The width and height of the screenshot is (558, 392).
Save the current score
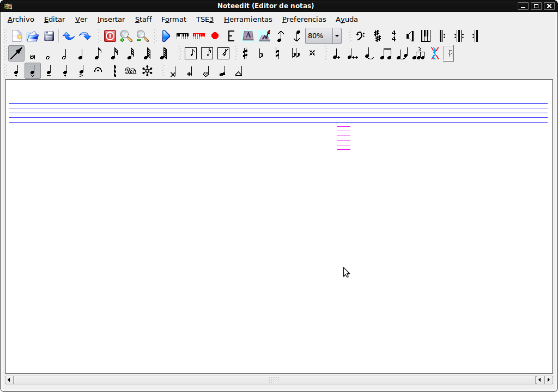pos(49,36)
